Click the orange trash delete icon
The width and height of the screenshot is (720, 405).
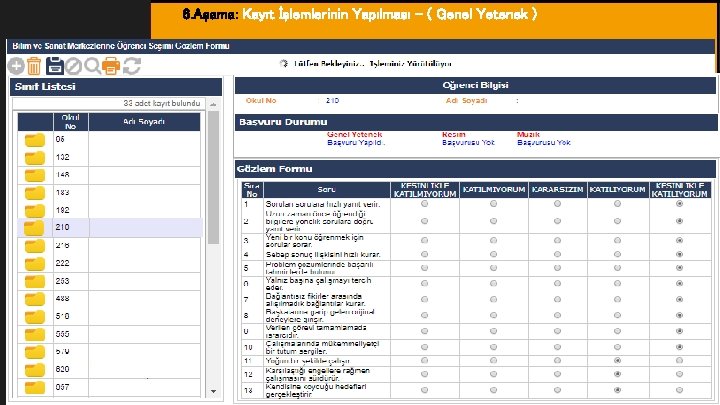(34, 66)
